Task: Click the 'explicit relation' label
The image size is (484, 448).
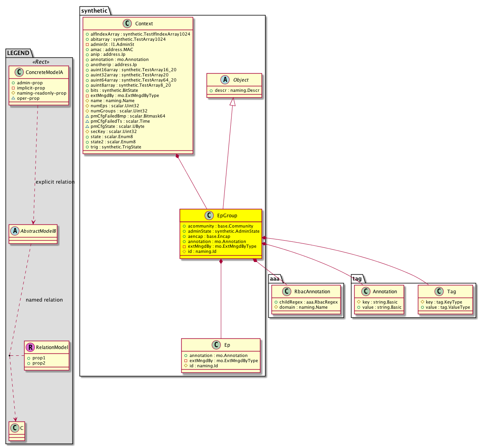Action: pos(55,182)
